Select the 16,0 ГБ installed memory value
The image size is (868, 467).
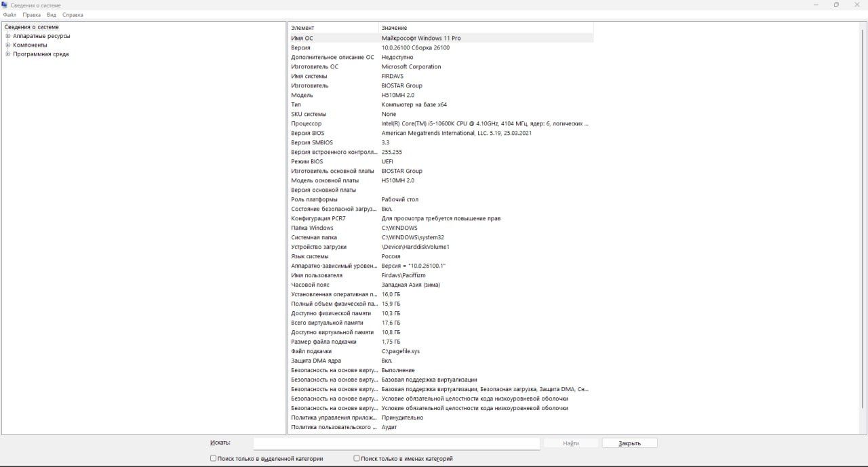[391, 294]
